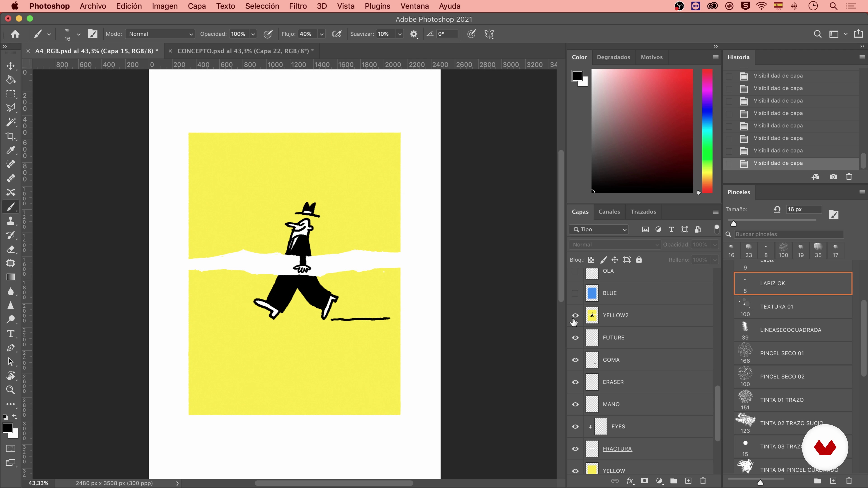Select the Polygonal Lasso tool

[10, 108]
